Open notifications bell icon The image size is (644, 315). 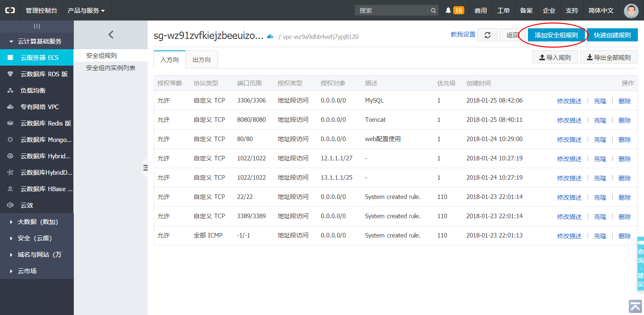click(x=448, y=10)
